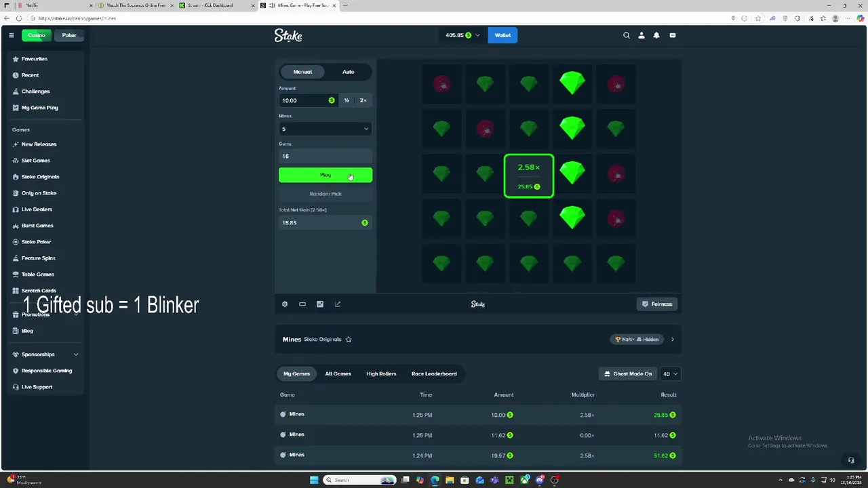Open the Wallet button
Viewport: 868px width, 488px height.
click(x=502, y=35)
